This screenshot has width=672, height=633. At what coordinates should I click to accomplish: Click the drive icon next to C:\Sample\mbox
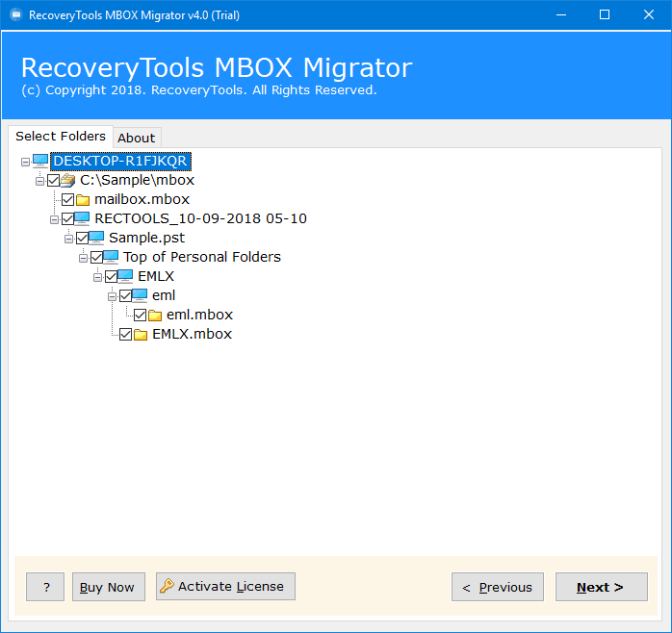67,180
